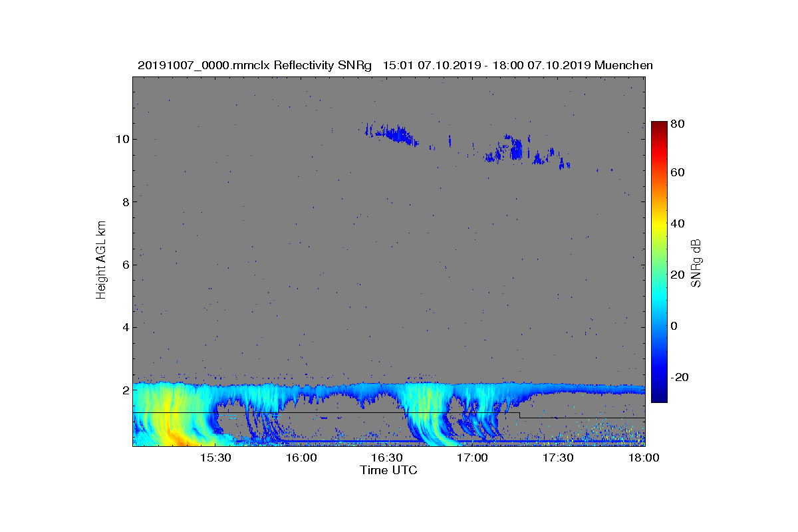Click the colorbar value -20
This screenshot has width=798, height=532.
click(678, 377)
